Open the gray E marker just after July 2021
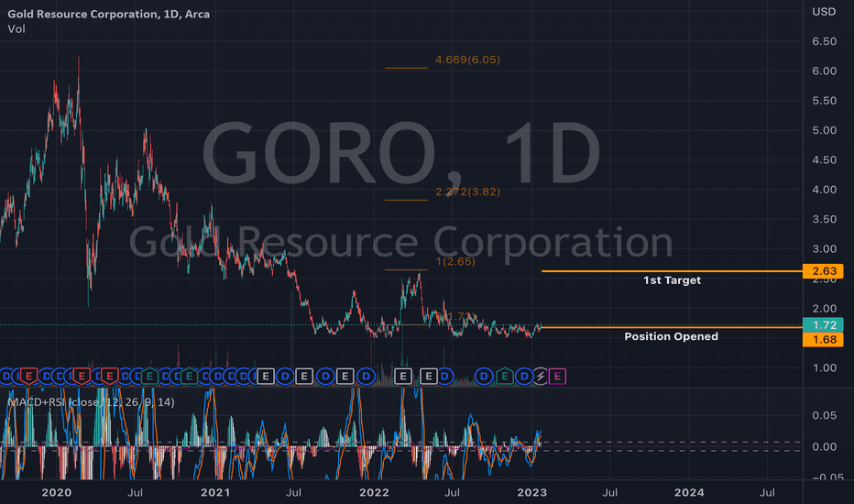Screen dimensions: 854x504 pyautogui.click(x=304, y=376)
